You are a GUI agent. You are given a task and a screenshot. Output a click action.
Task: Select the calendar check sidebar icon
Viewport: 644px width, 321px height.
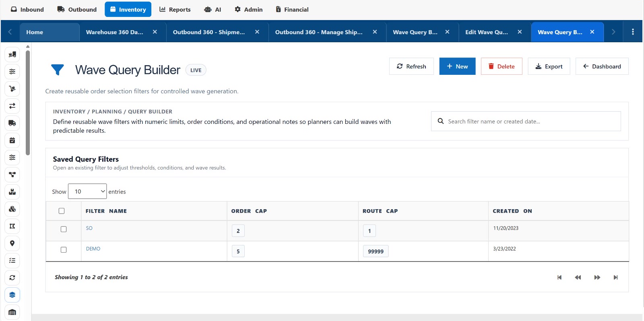click(x=12, y=140)
